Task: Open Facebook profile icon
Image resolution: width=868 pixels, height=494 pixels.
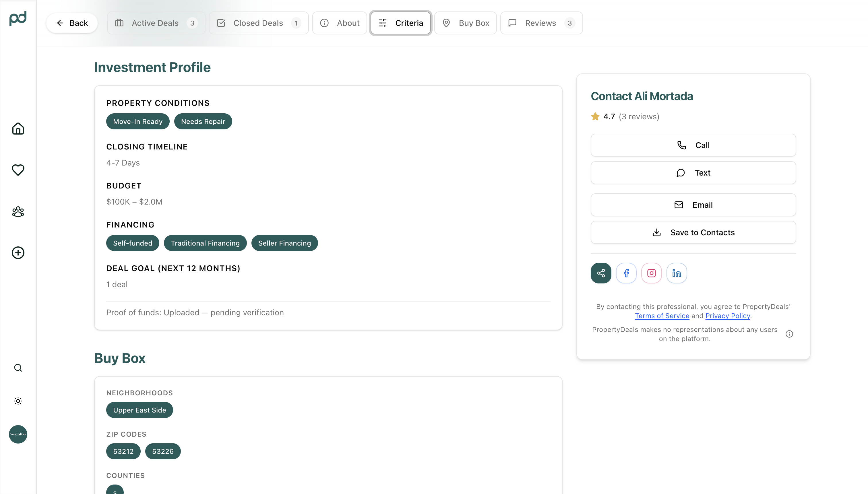Action: [x=626, y=273]
